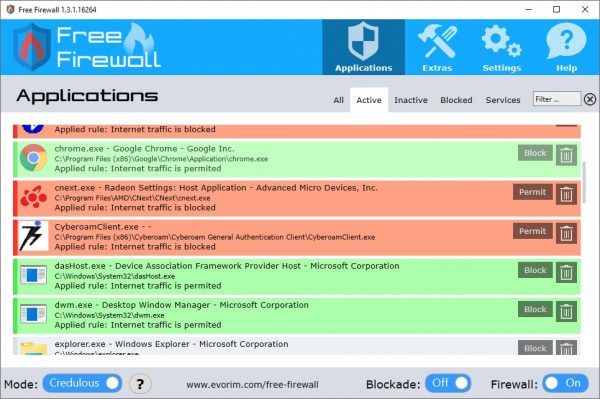
Task: Clear the filter with the X icon
Action: coord(590,99)
